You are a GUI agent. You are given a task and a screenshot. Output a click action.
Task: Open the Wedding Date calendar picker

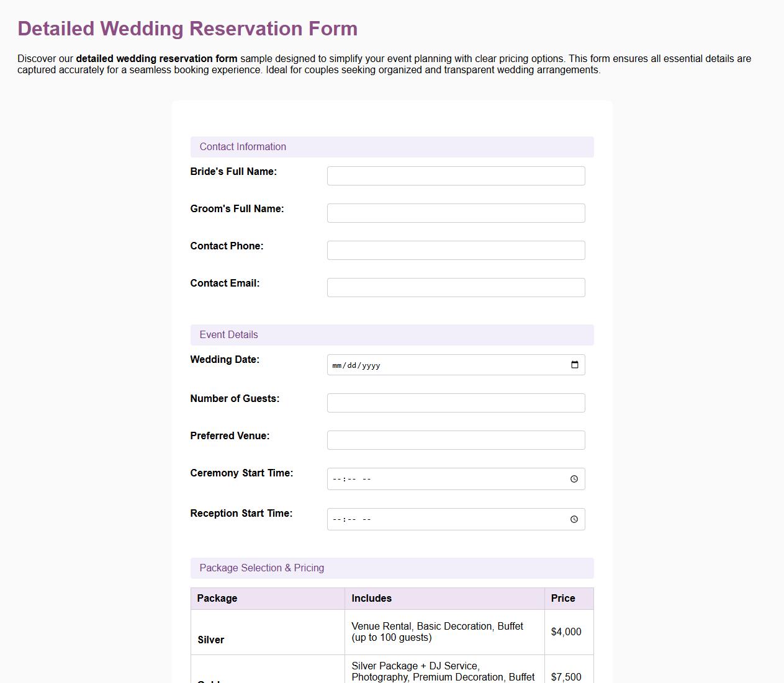[x=574, y=365]
